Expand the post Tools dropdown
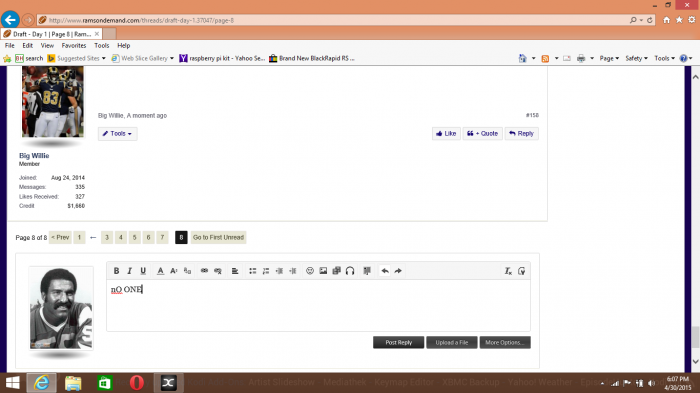 coord(117,134)
